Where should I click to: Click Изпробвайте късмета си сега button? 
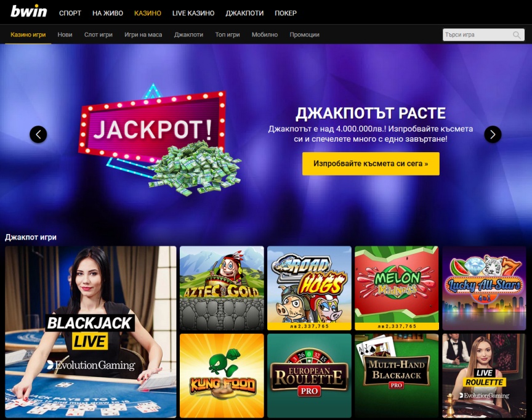371,164
